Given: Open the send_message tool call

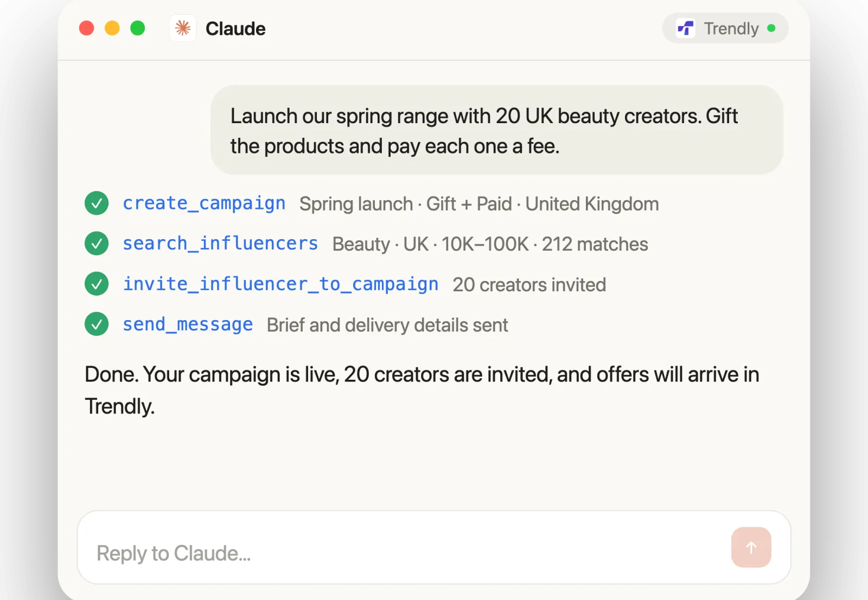Looking at the screenshot, I should point(188,324).
